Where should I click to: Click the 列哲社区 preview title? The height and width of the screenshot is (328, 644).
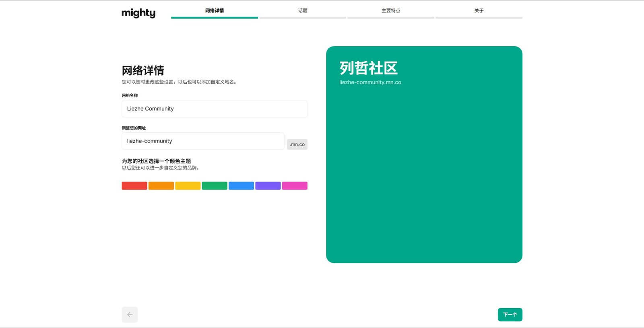[369, 68]
